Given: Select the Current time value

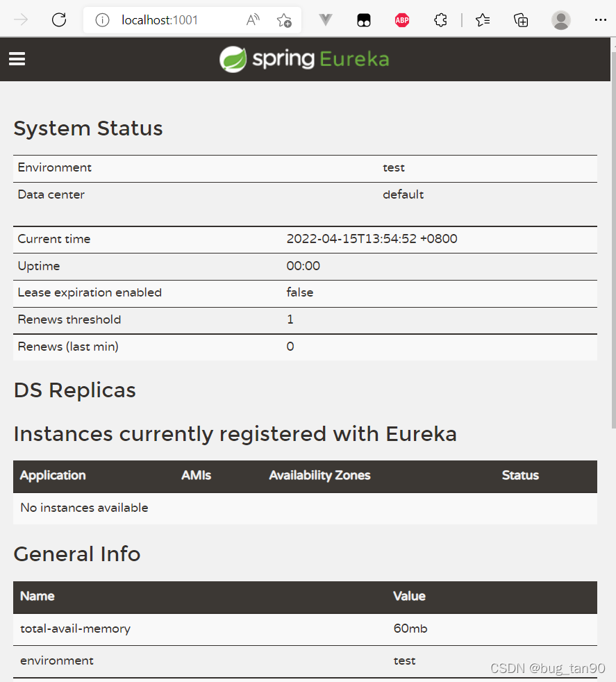Looking at the screenshot, I should coord(372,239).
